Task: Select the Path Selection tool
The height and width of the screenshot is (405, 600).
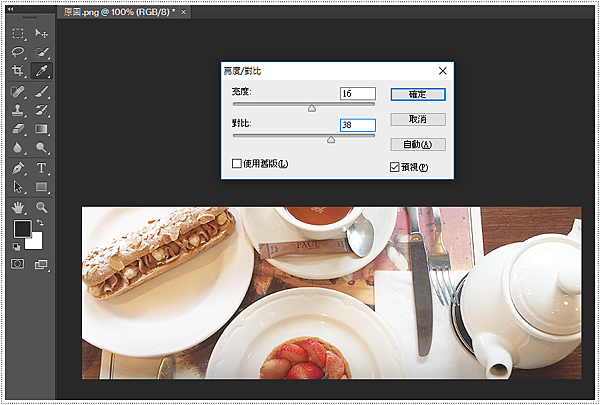Action: [18, 187]
